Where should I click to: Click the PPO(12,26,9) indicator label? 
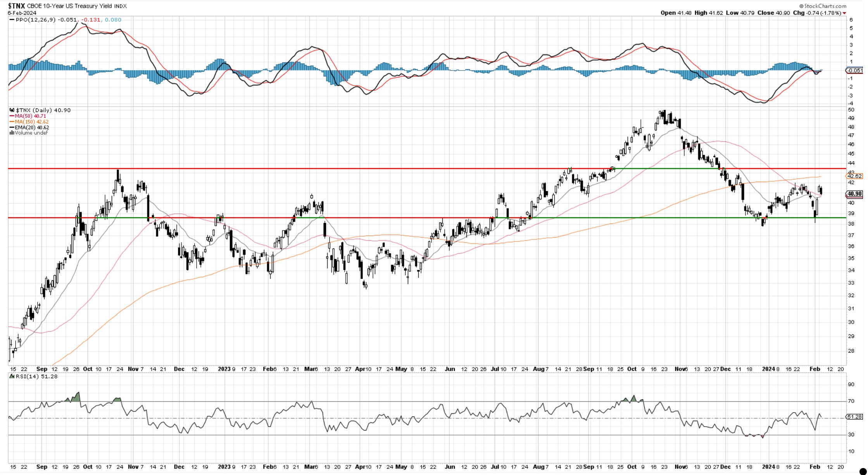[x=36, y=20]
